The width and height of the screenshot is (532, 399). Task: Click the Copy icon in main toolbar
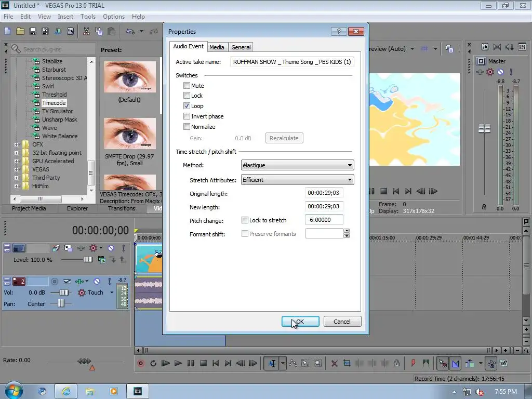99,31
